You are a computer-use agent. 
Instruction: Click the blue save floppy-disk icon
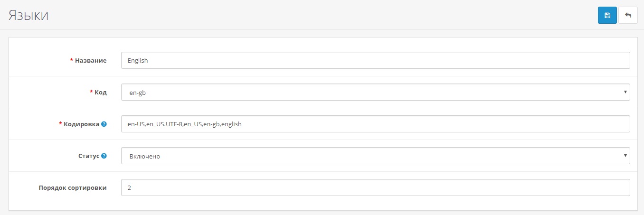pyautogui.click(x=607, y=15)
